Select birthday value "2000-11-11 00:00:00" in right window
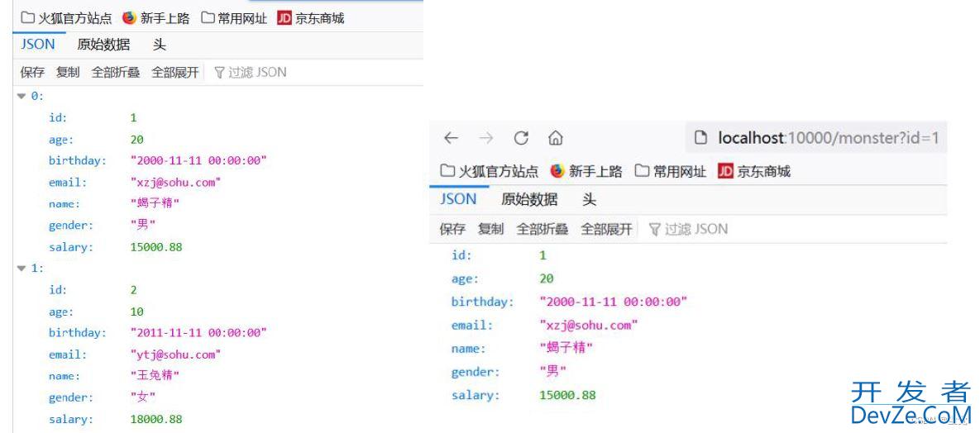Screen dimensions: 980x433 613,302
